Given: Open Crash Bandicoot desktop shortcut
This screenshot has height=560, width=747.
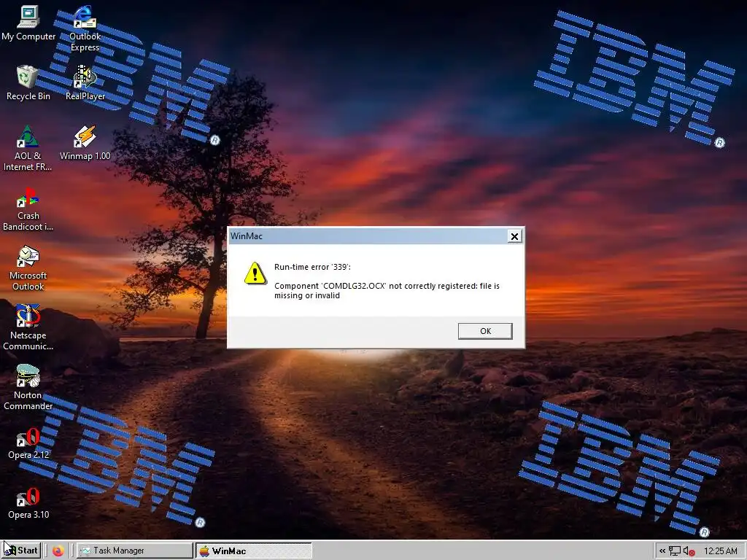Looking at the screenshot, I should click(x=28, y=209).
